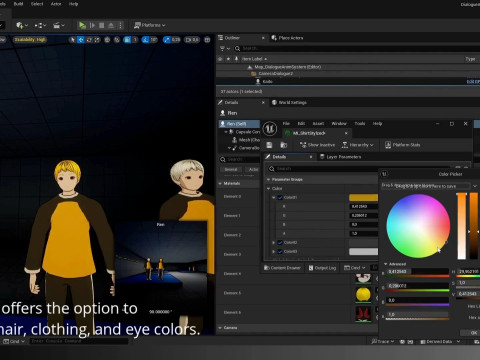The height and width of the screenshot is (360, 480).
Task: Switch to the Outliner tab
Action: [x=232, y=38]
